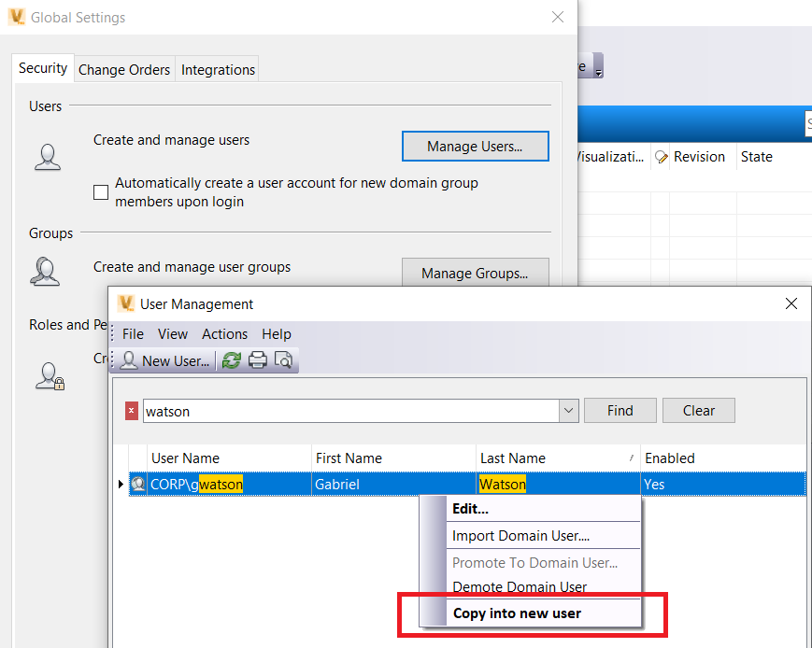This screenshot has height=648, width=812.
Task: Expand the user row arrow for CORP\gwatson
Action: [120, 484]
